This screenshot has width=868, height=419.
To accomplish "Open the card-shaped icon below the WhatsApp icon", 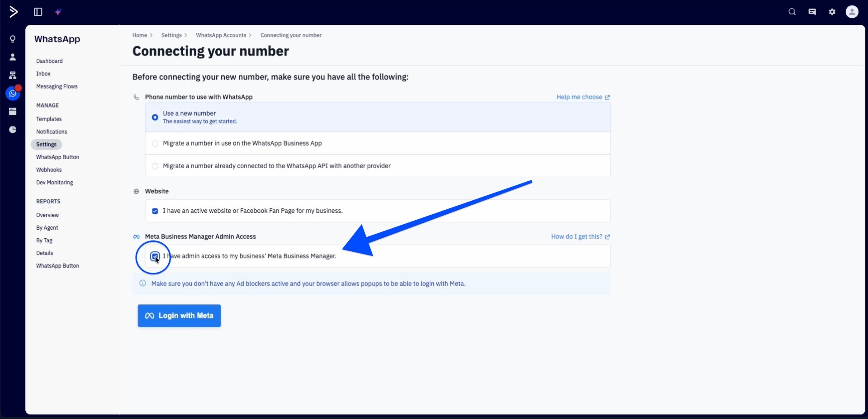I will pyautogui.click(x=13, y=111).
